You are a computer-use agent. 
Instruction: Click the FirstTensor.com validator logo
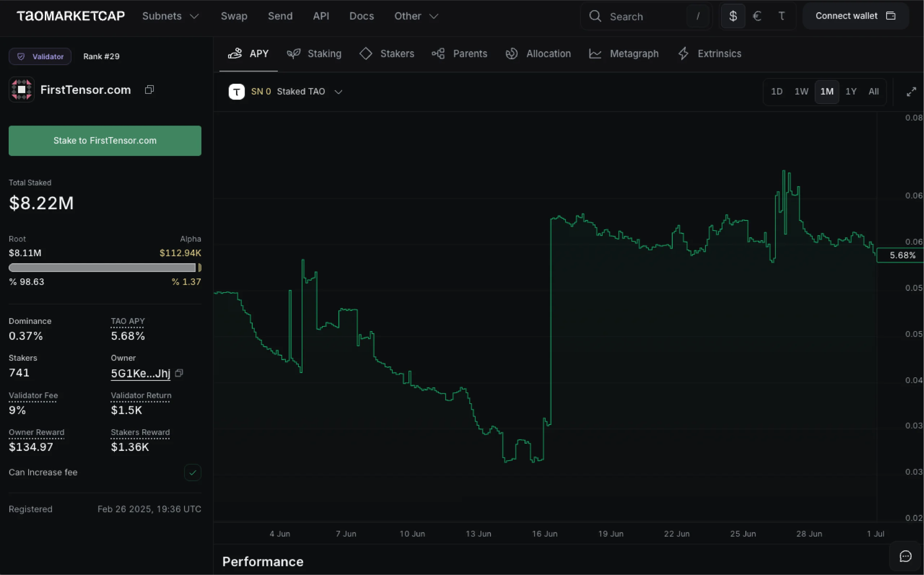pyautogui.click(x=22, y=90)
